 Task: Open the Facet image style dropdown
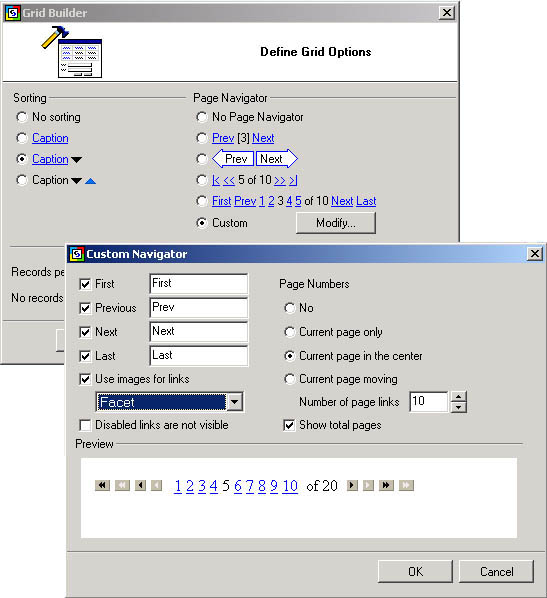[235, 402]
